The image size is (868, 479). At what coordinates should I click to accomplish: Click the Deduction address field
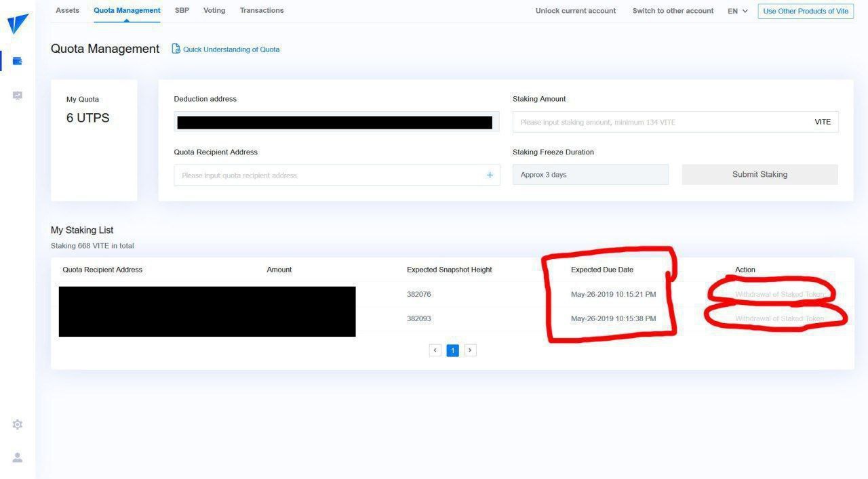click(x=336, y=122)
